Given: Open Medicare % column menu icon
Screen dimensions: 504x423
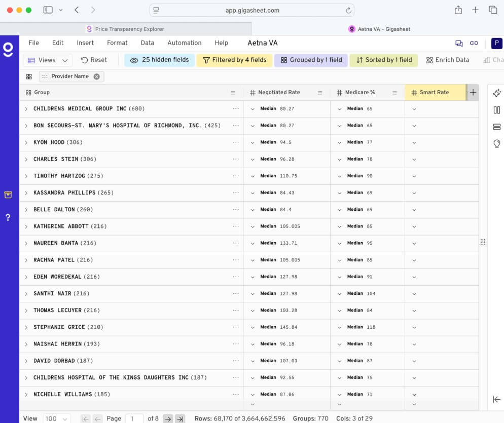Looking at the screenshot, I should [x=394, y=93].
